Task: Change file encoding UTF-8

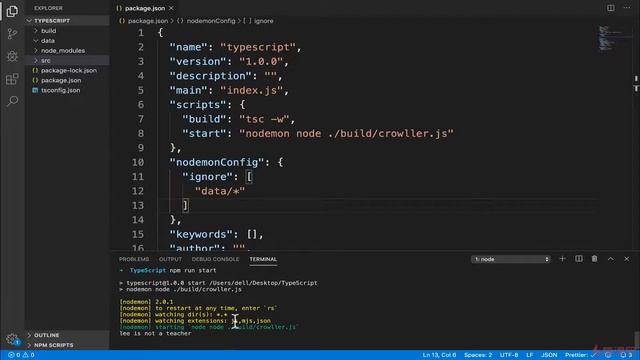Action: coord(509,355)
